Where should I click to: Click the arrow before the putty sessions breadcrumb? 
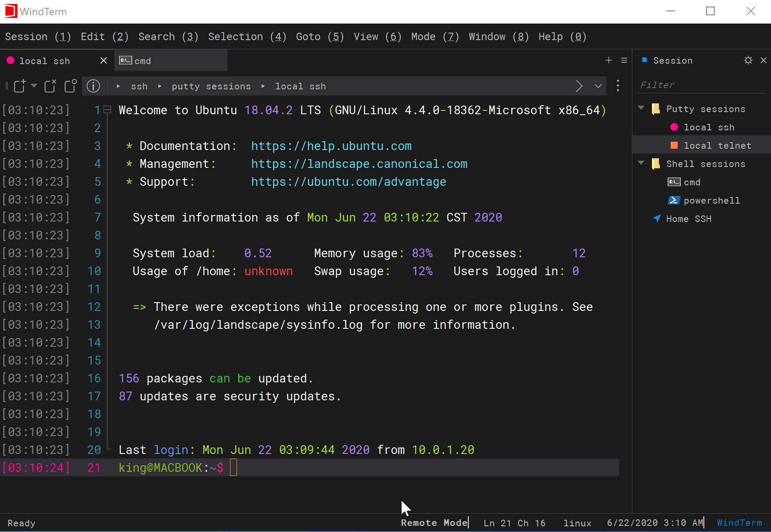point(160,86)
